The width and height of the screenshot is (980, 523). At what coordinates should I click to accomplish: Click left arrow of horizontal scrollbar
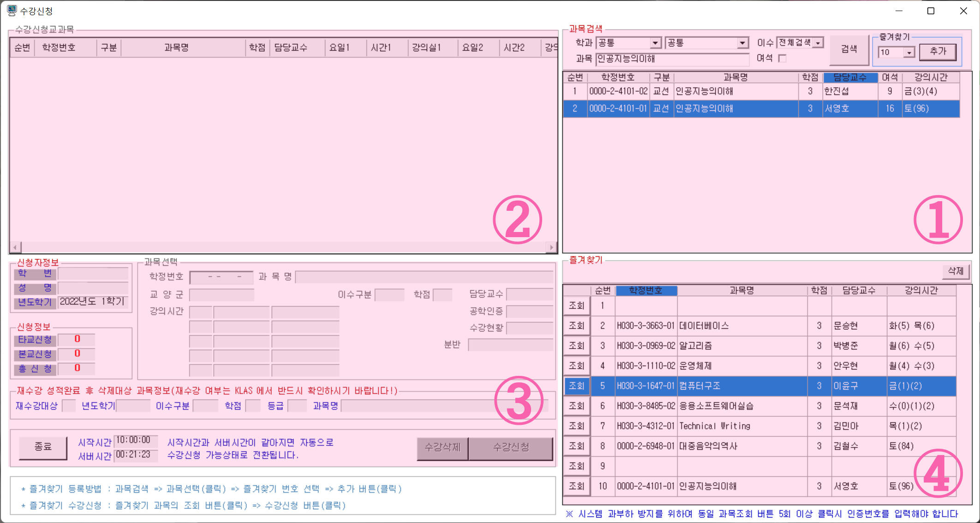point(15,248)
